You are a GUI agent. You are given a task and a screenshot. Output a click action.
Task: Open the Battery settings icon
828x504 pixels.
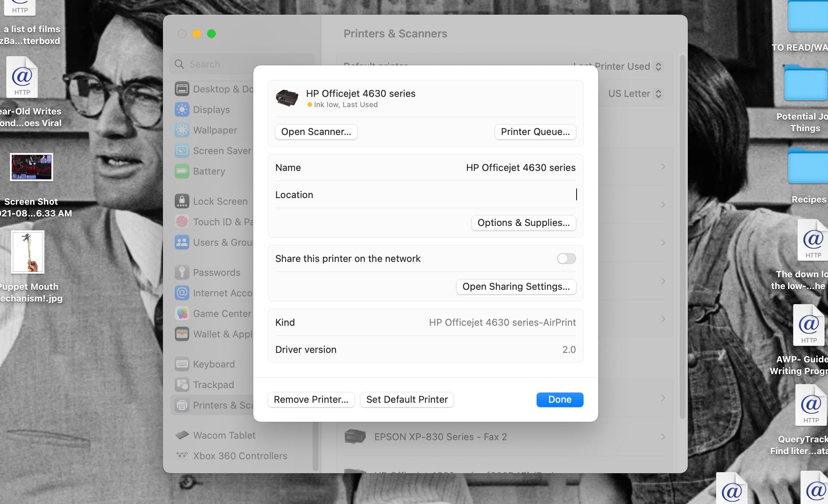pyautogui.click(x=182, y=171)
